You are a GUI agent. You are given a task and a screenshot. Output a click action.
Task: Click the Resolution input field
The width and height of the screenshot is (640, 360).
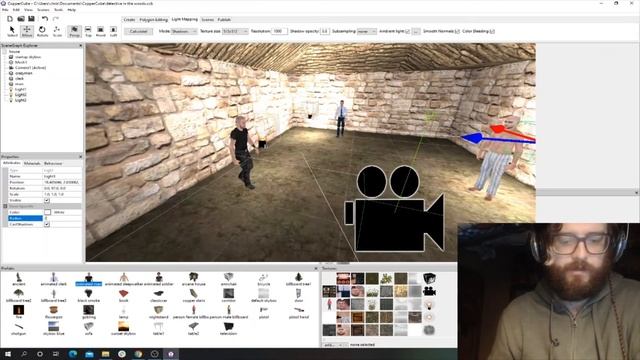(x=280, y=31)
